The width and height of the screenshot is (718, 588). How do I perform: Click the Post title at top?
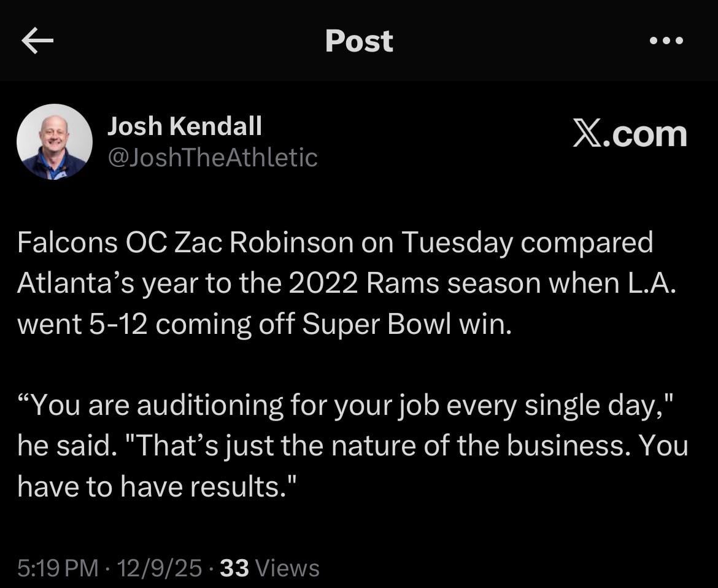tap(358, 41)
